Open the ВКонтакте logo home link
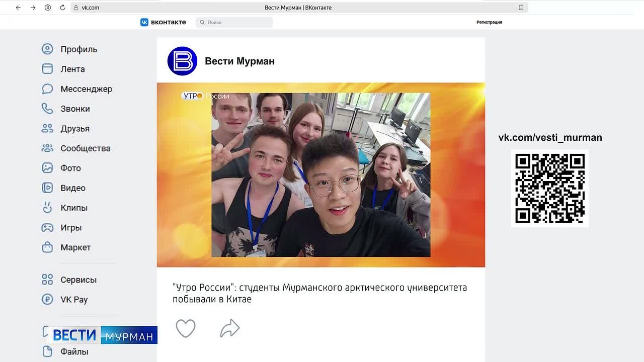Viewport: 644px width, 362px height. pos(163,22)
